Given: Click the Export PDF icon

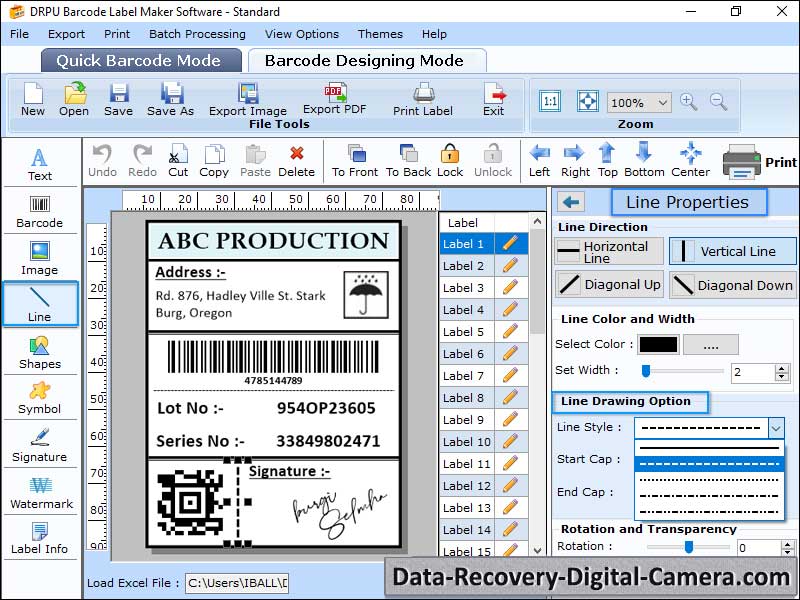Looking at the screenshot, I should tap(337, 97).
